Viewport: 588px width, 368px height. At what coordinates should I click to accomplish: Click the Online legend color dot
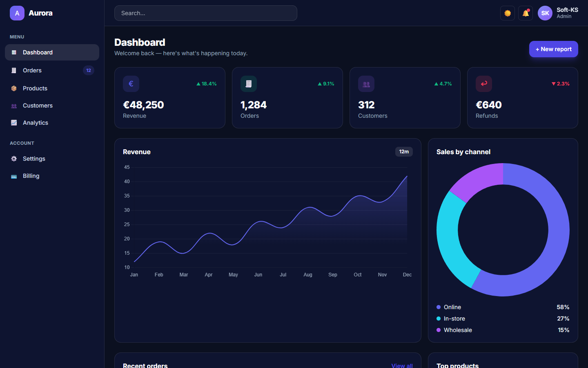pos(439,307)
